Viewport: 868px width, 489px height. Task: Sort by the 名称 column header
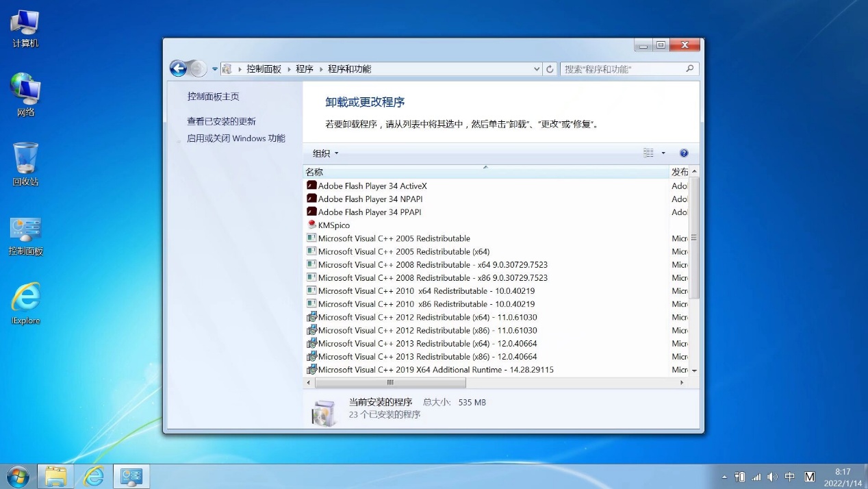coord(485,172)
